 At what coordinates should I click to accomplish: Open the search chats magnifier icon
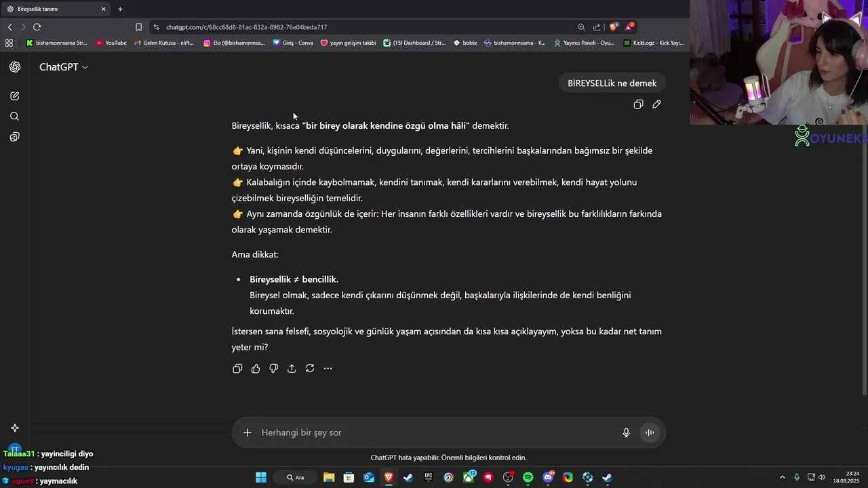click(15, 117)
